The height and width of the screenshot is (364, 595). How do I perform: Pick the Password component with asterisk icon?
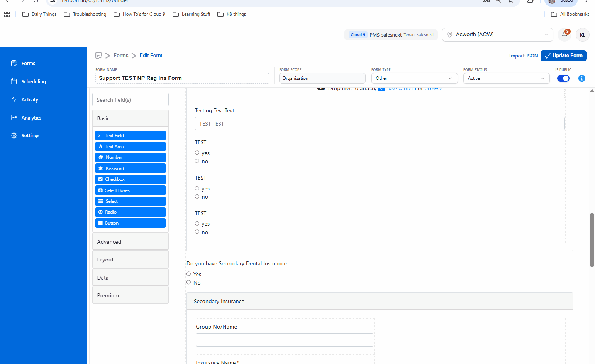pos(131,169)
